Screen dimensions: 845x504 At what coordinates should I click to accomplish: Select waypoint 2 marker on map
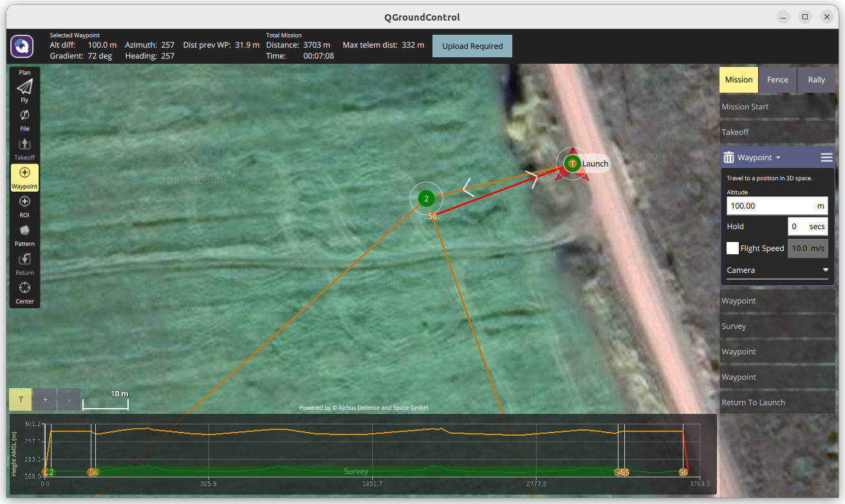click(x=426, y=198)
